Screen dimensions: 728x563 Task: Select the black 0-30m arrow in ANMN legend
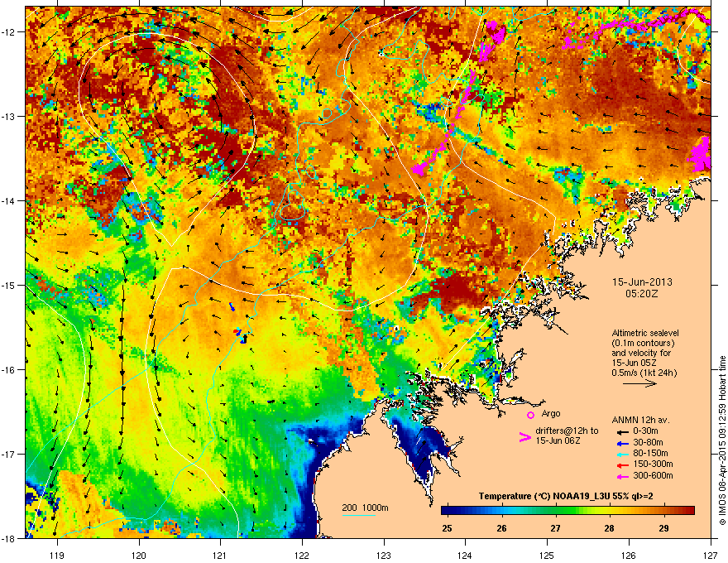[622, 431]
